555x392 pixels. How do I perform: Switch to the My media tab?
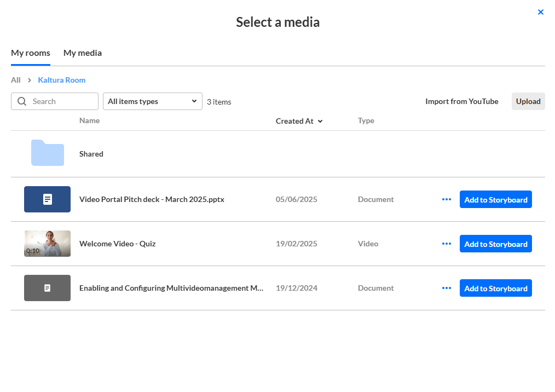(x=83, y=53)
